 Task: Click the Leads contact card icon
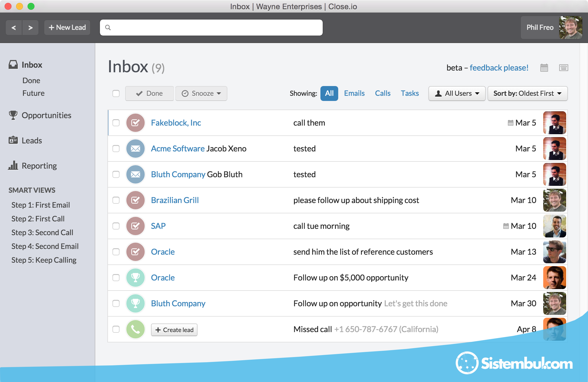13,140
